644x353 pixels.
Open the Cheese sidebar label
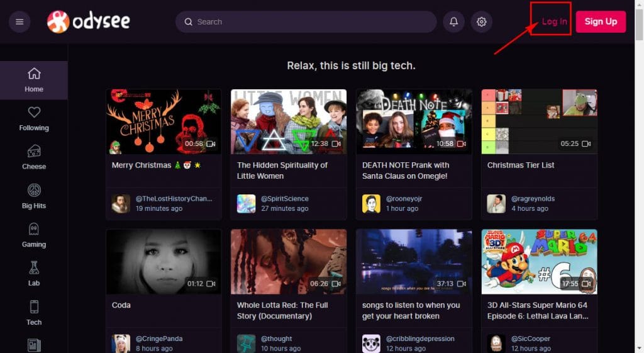(x=34, y=166)
